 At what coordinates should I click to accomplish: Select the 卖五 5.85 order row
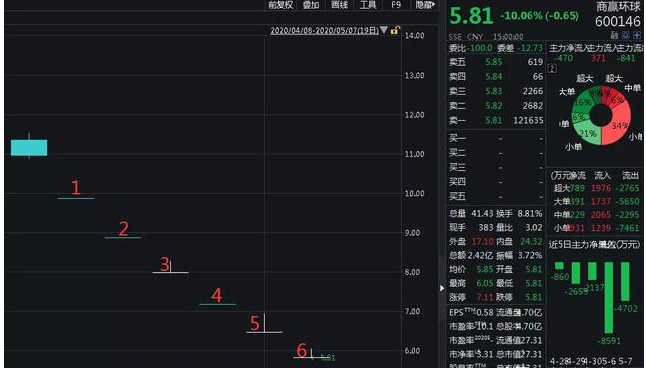(x=496, y=62)
